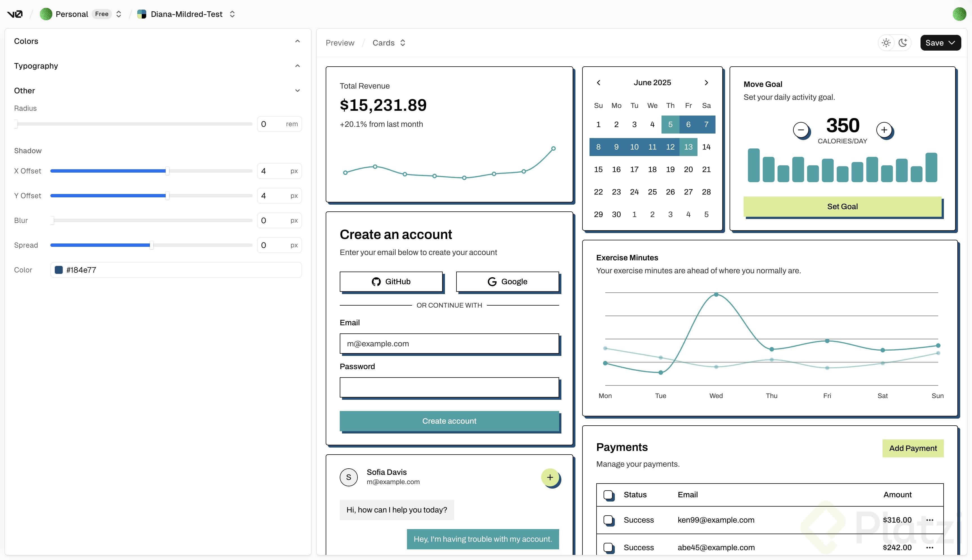Open the Diana-Mildred-Test project switcher
972x560 pixels.
232,14
